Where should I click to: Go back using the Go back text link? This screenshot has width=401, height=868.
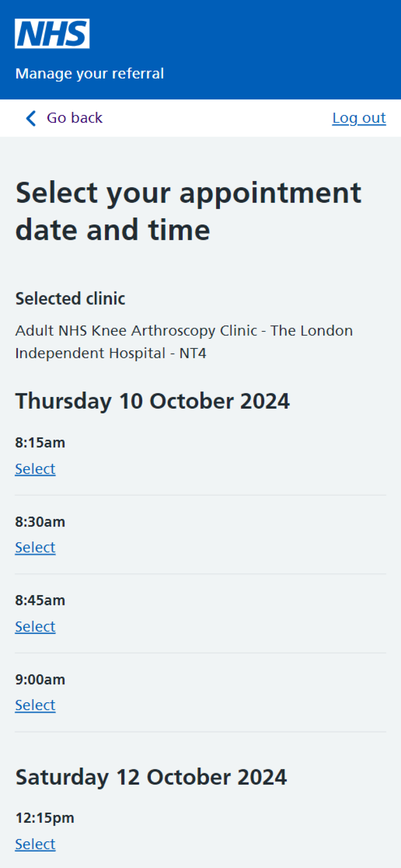[74, 118]
